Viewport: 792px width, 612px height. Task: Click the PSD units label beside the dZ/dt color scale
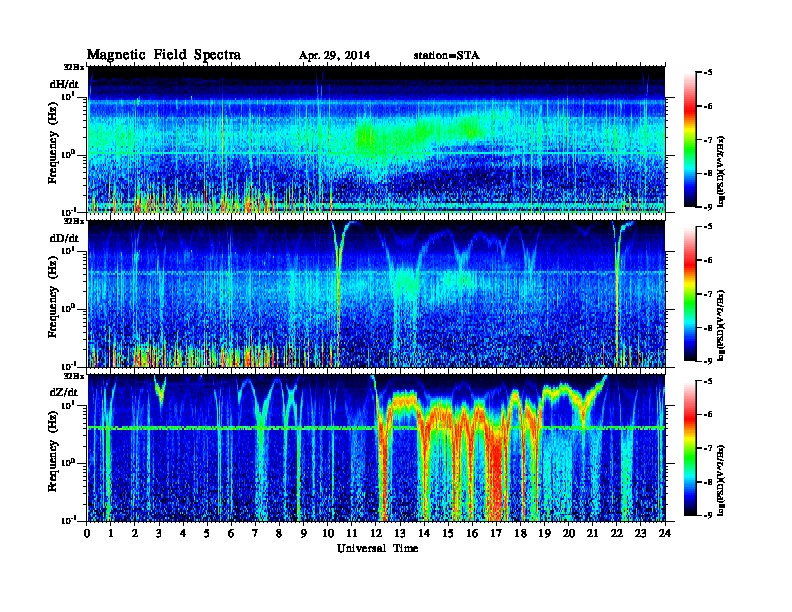pyautogui.click(x=722, y=480)
